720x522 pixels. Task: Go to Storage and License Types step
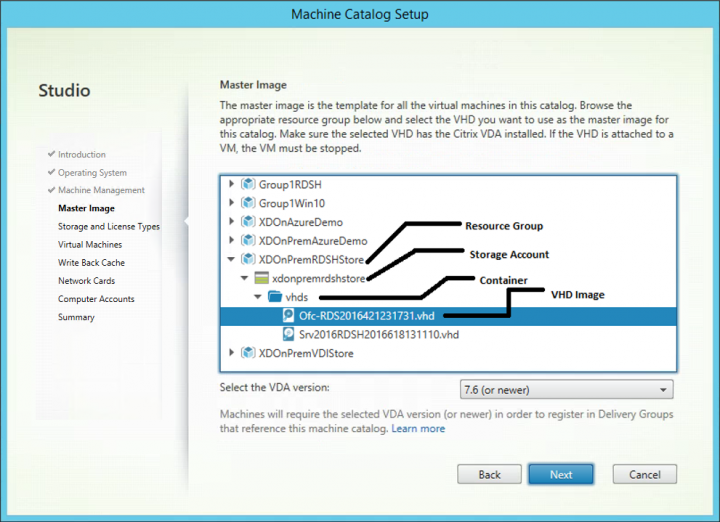108,227
